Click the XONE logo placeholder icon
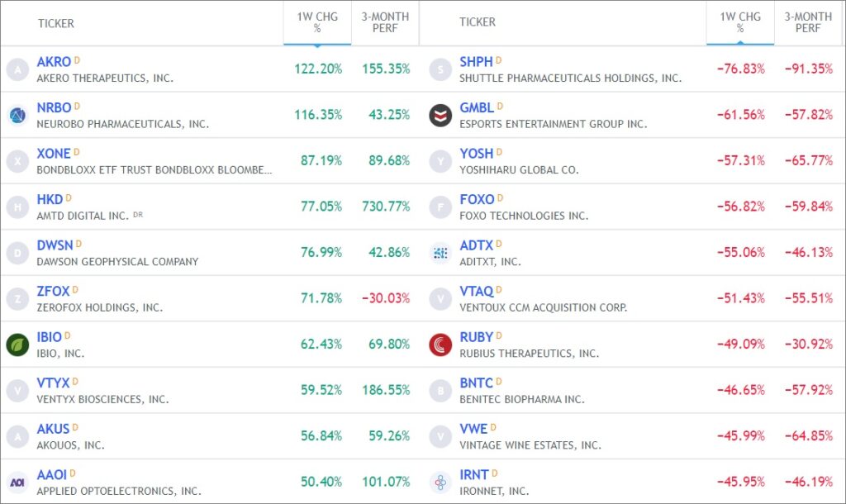The image size is (846, 504). click(17, 161)
